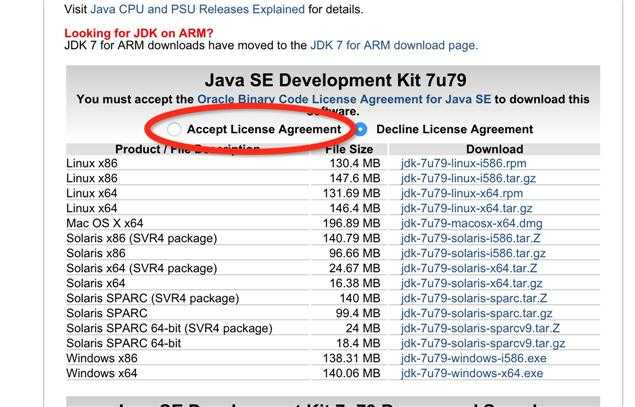Download jdk-7u79-solaris-i586.tar.Z
This screenshot has height=407, width=635.
470,238
